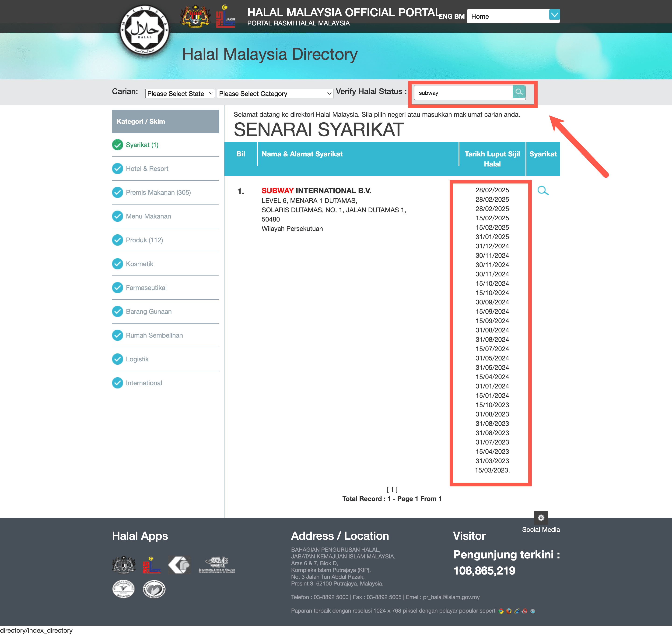Click the check icon beside Farmaseutikal

pos(117,288)
